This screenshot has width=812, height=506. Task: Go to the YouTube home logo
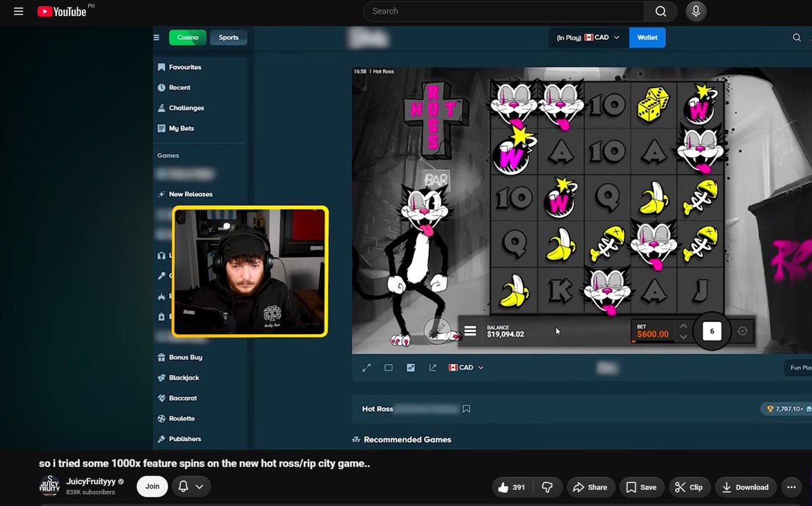pyautogui.click(x=62, y=11)
